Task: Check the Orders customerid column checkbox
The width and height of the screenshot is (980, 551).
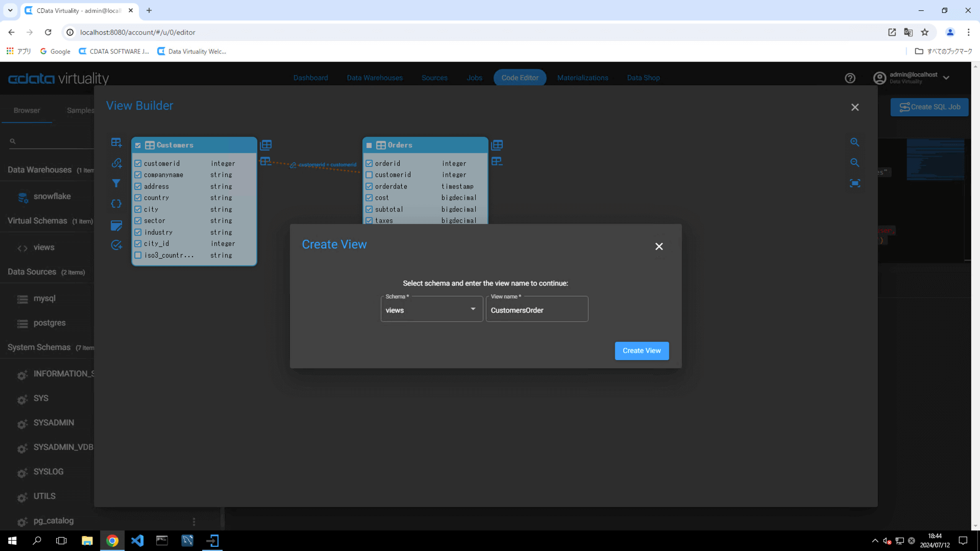Action: coord(369,175)
